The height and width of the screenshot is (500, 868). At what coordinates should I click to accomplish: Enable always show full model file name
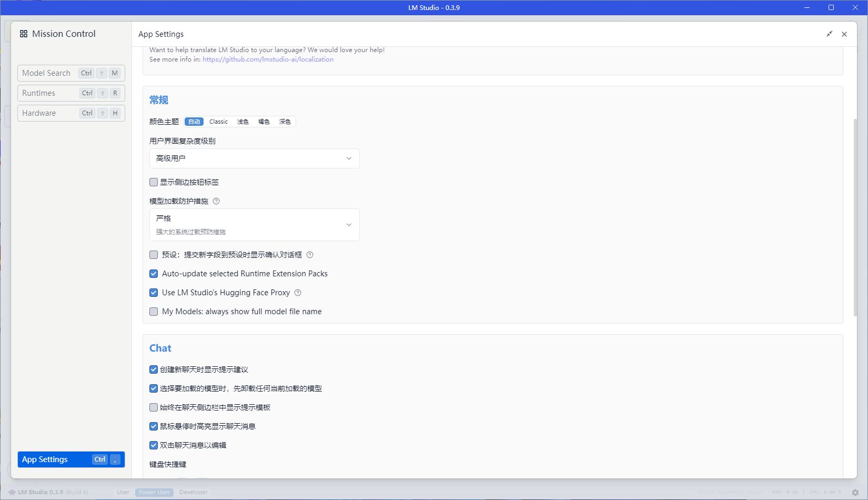click(154, 312)
